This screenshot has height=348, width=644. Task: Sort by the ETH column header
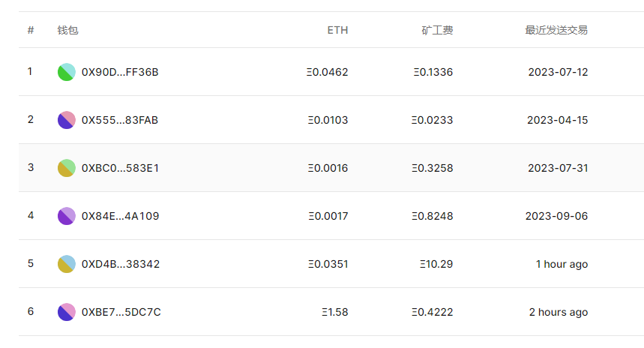(337, 30)
